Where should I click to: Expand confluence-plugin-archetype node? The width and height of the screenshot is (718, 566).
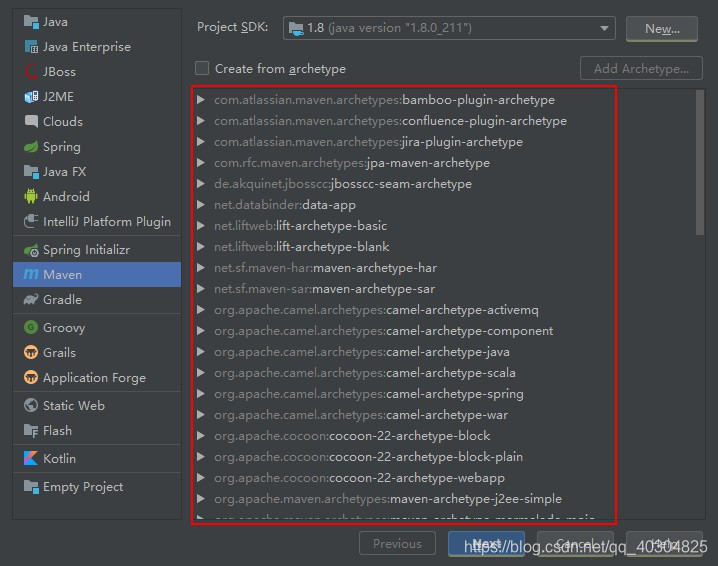click(x=201, y=120)
